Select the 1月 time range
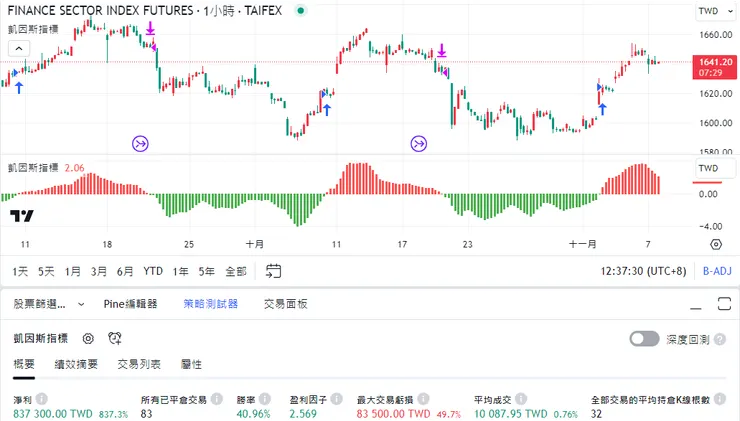The width and height of the screenshot is (740, 421). [x=72, y=271]
